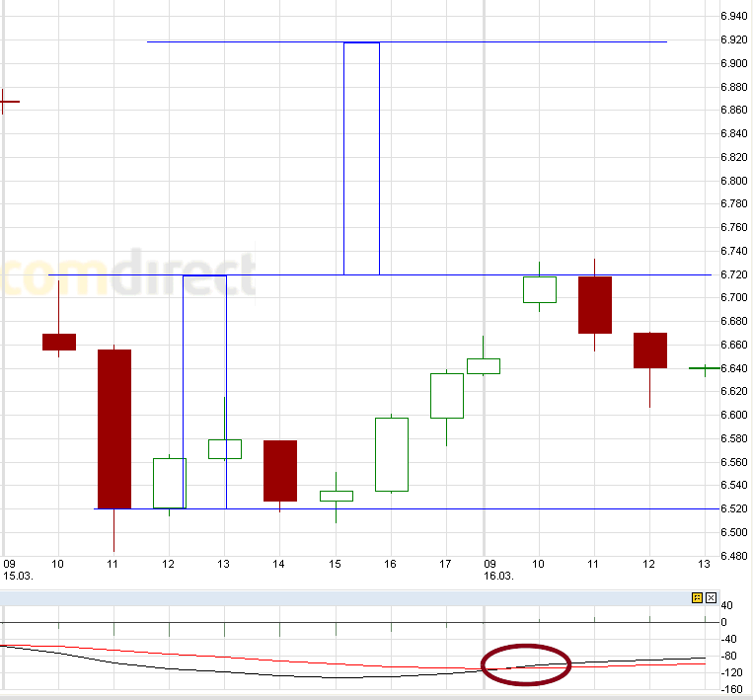
Task: Select the 6.640 price axis label
Action: point(734,368)
